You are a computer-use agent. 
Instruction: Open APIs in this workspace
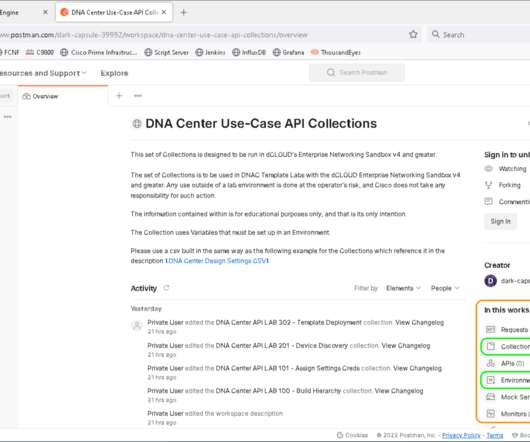pyautogui.click(x=506, y=364)
